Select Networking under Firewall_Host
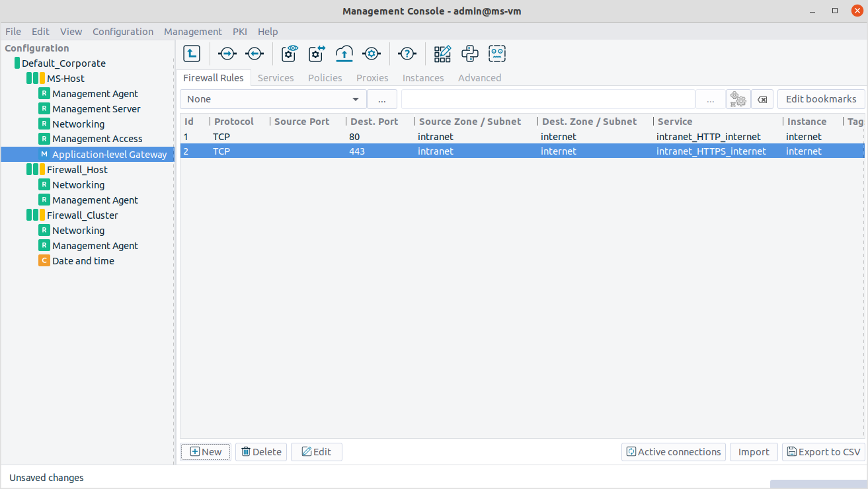The width and height of the screenshot is (868, 489). [78, 185]
